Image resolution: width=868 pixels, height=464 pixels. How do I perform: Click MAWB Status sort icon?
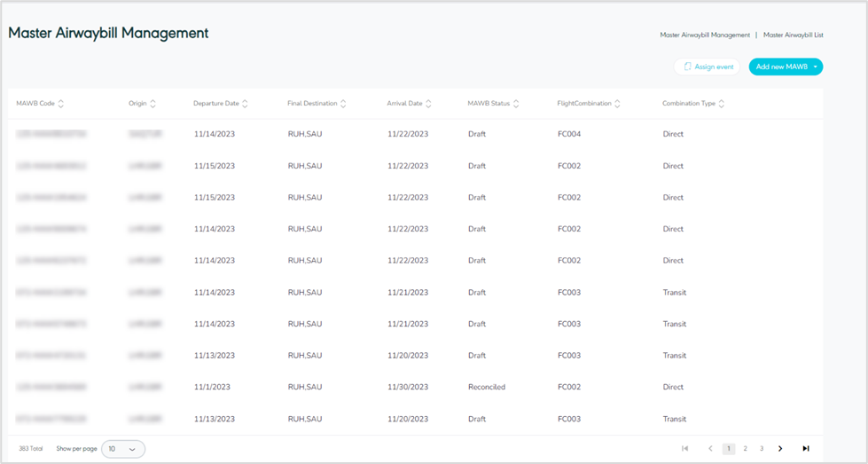coord(516,104)
